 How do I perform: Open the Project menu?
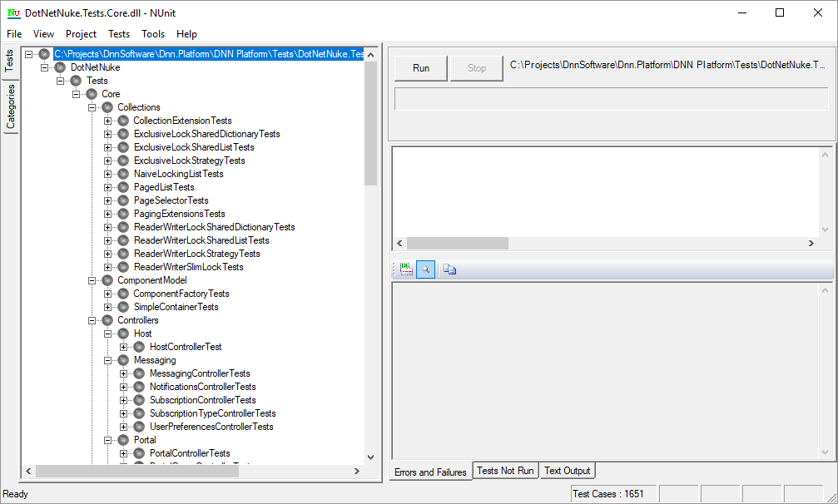point(82,34)
